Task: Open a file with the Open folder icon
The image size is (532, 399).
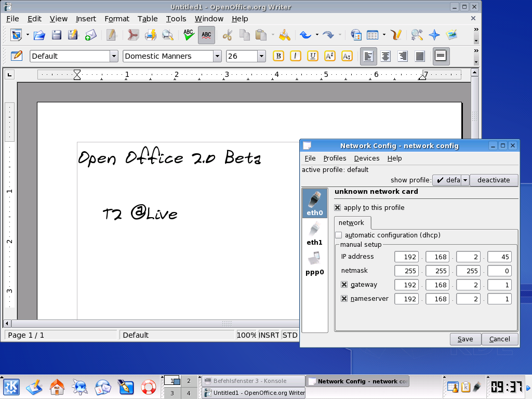Action: point(39,35)
